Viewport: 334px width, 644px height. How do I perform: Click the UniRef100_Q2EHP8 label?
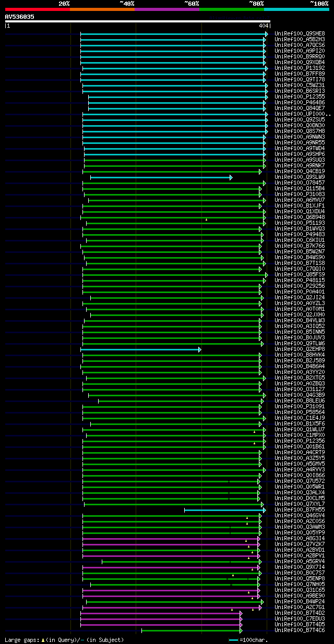pos(300,349)
